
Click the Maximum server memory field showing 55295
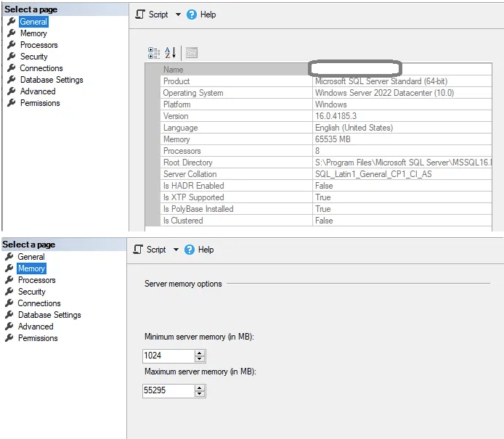168,391
